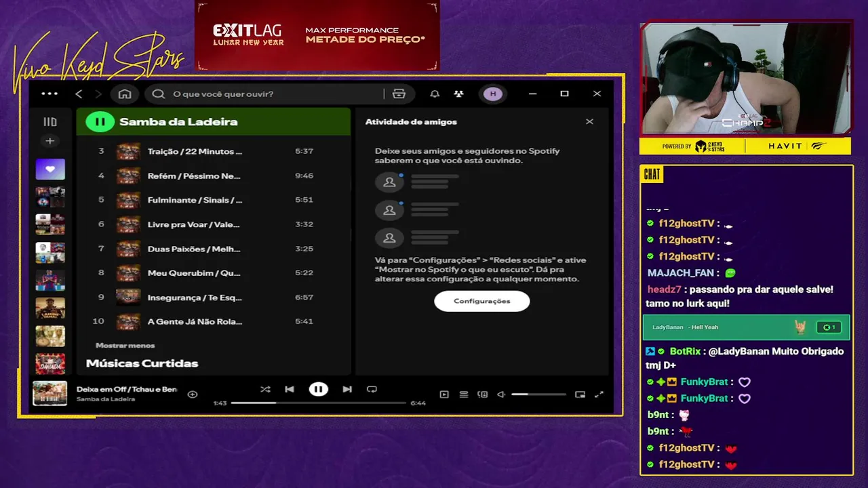Open the play queue
This screenshot has width=868, height=488.
click(x=464, y=394)
